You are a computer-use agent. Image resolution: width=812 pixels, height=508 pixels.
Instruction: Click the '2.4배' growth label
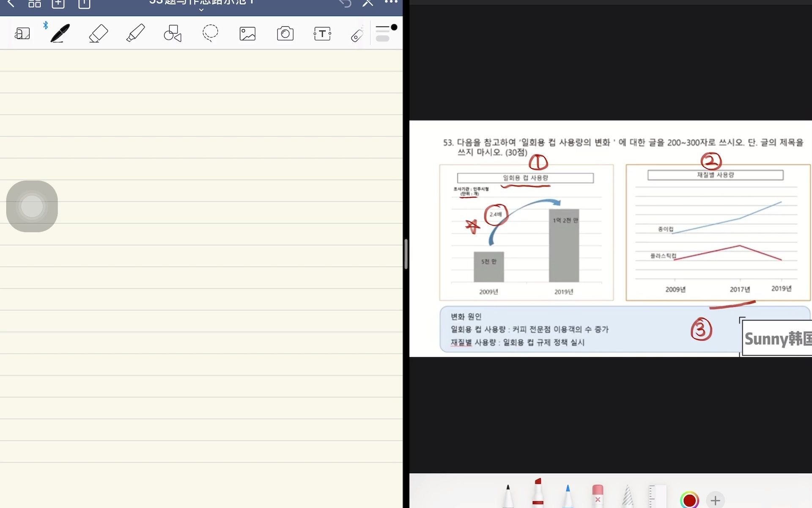496,214
